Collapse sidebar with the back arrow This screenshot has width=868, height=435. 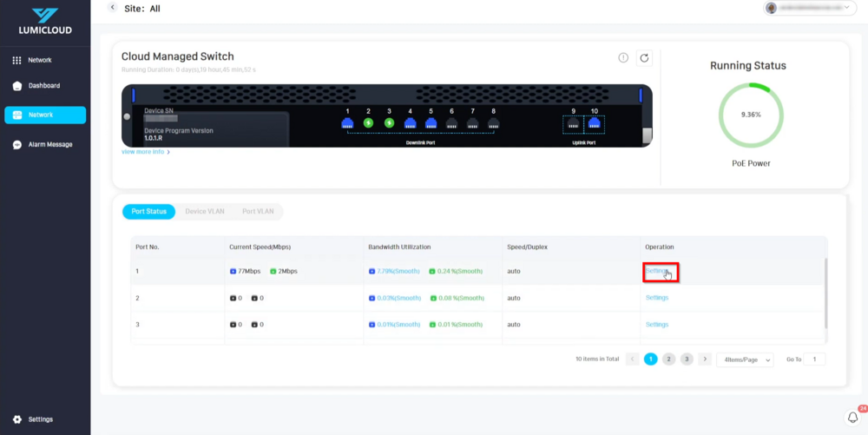(x=112, y=8)
